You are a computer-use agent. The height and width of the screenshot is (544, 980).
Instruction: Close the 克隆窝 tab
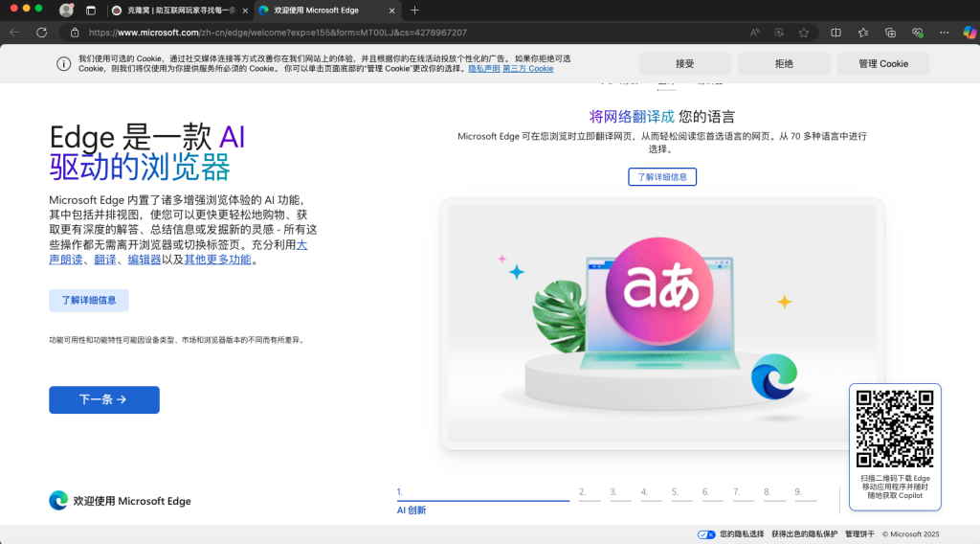(x=245, y=11)
